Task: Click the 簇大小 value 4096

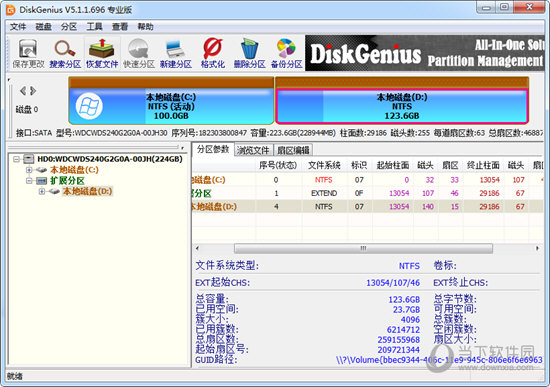Action: (410, 320)
